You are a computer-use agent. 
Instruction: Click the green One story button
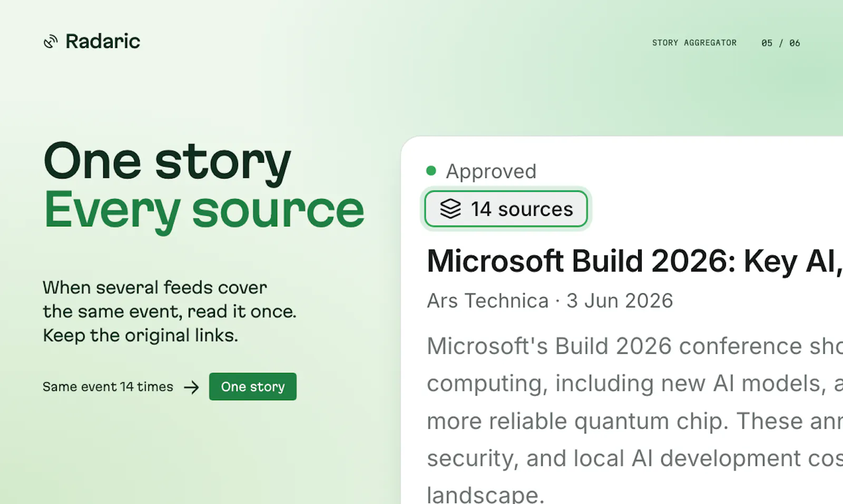[x=253, y=387]
